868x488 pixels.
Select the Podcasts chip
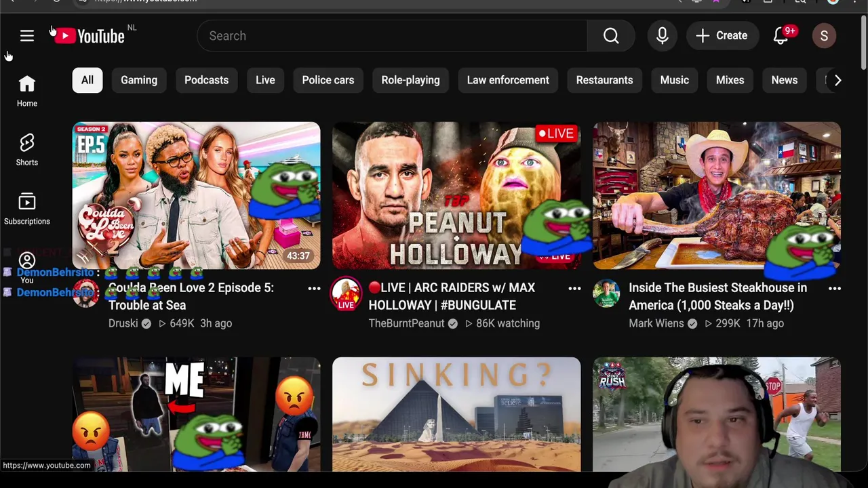click(206, 80)
